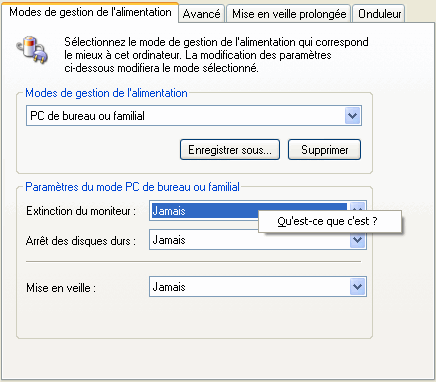Click the battery and power plug icon
This screenshot has height=382, width=436.
click(32, 50)
